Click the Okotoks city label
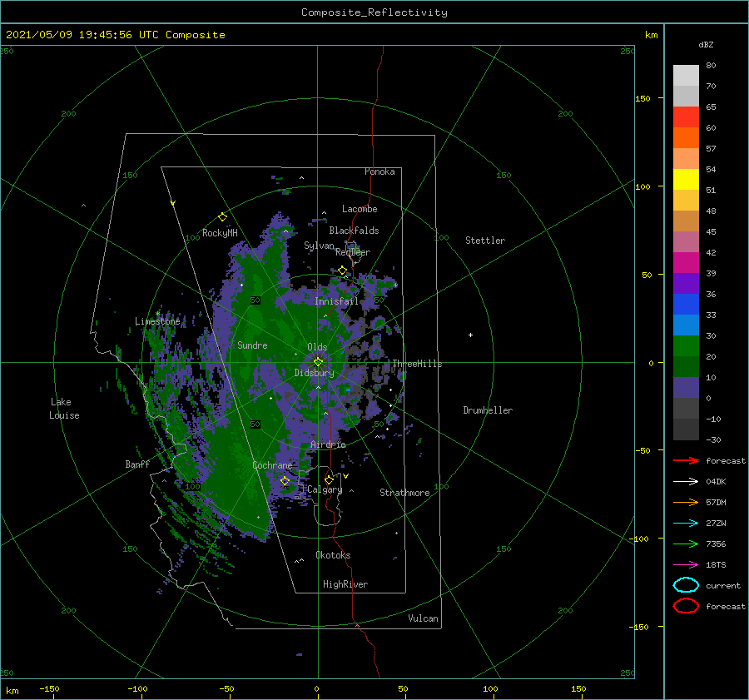The height and width of the screenshot is (700, 749). 333,555
